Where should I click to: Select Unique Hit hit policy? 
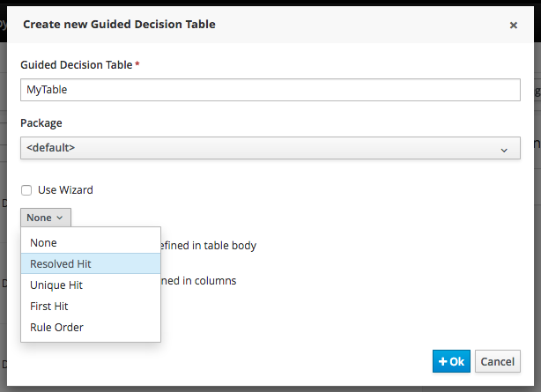pyautogui.click(x=56, y=285)
